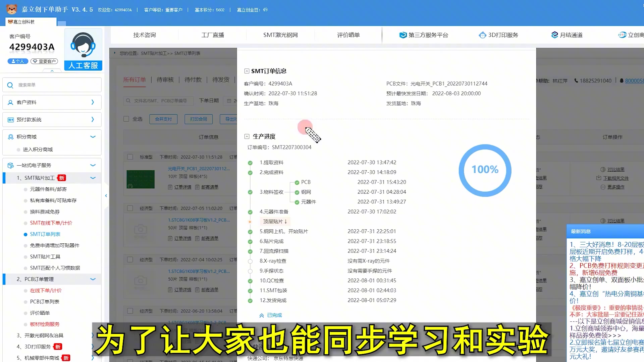Screen dimensions: 644x362
Task: Click the 更多操作 icon in first order
Action: pyautogui.click(x=603, y=187)
